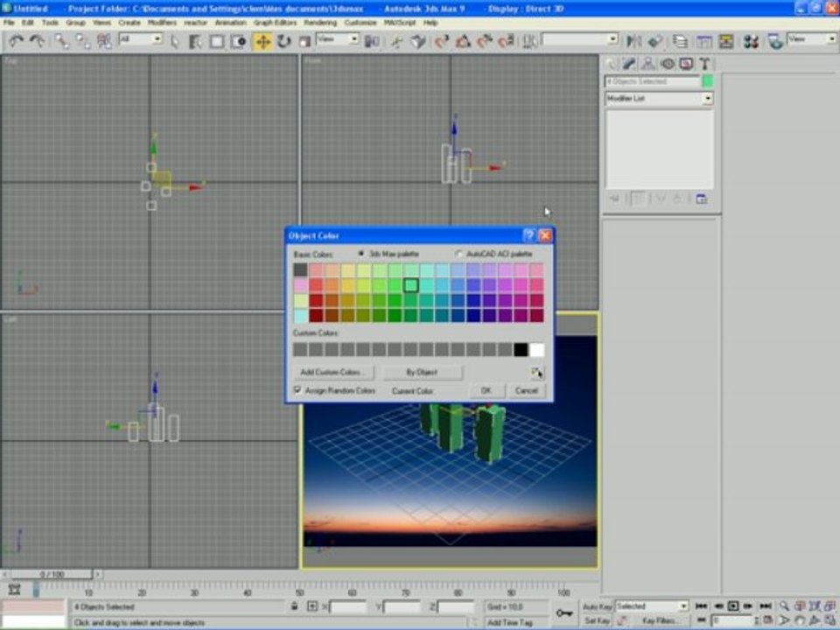Pick the black custom color swatch

point(521,350)
